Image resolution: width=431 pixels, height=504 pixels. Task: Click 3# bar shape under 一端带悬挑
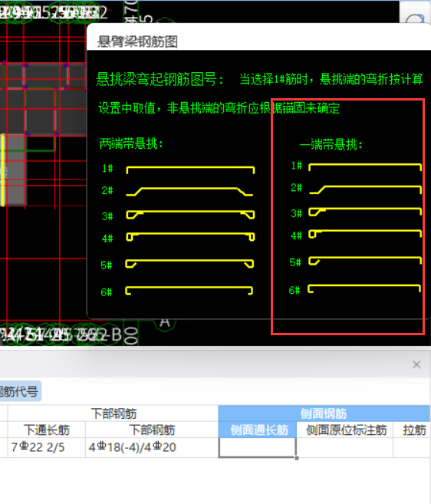pyautogui.click(x=365, y=212)
